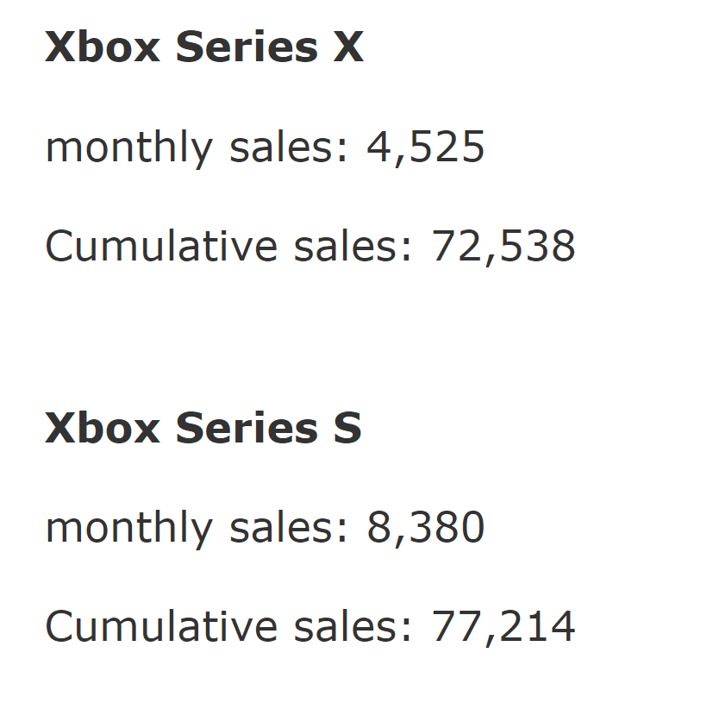
Task: Click the number 4,525
Action: (426, 148)
